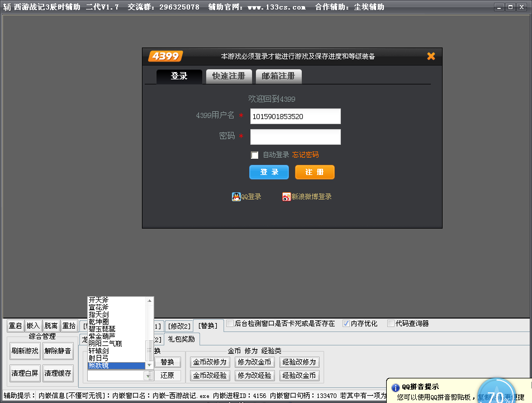Collapse the item combo box dropdown arrow

pyautogui.click(x=149, y=376)
